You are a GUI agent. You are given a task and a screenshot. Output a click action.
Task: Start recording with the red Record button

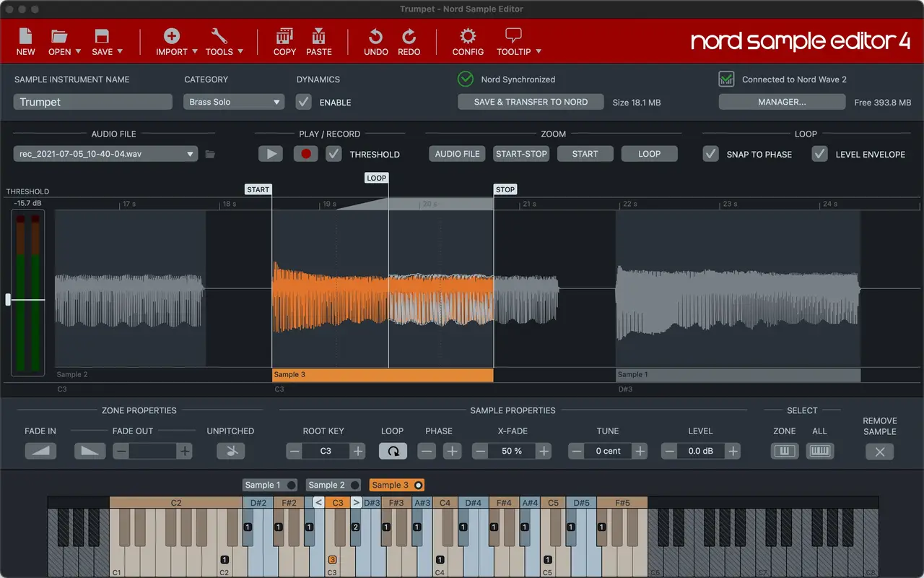(305, 154)
